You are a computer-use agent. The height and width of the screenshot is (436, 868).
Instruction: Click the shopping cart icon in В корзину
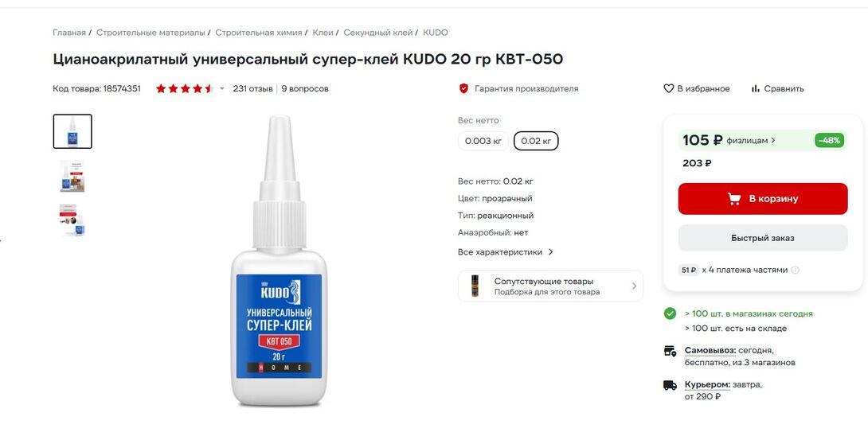734,199
